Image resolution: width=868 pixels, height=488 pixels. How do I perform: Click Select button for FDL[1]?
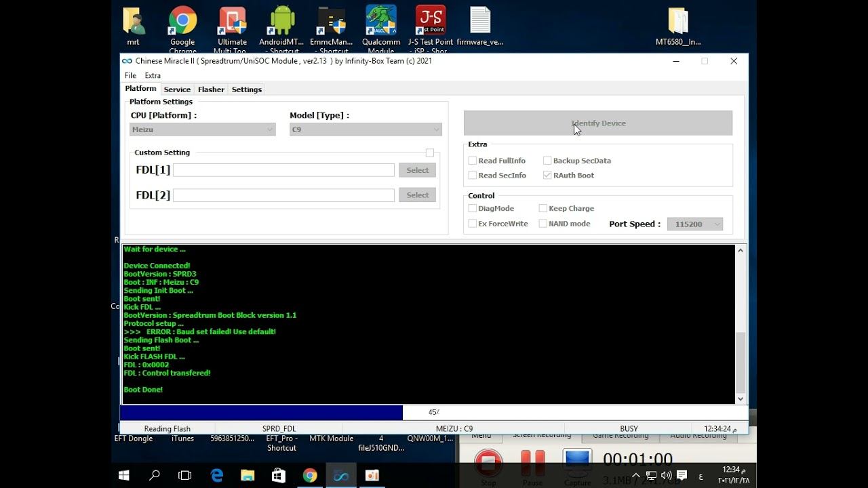[x=418, y=170]
